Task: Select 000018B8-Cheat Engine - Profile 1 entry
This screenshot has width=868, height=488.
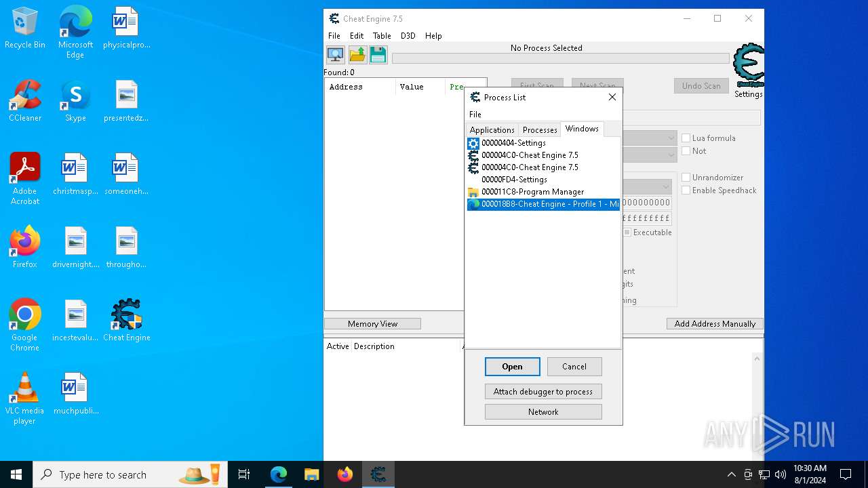Action: (543, 204)
